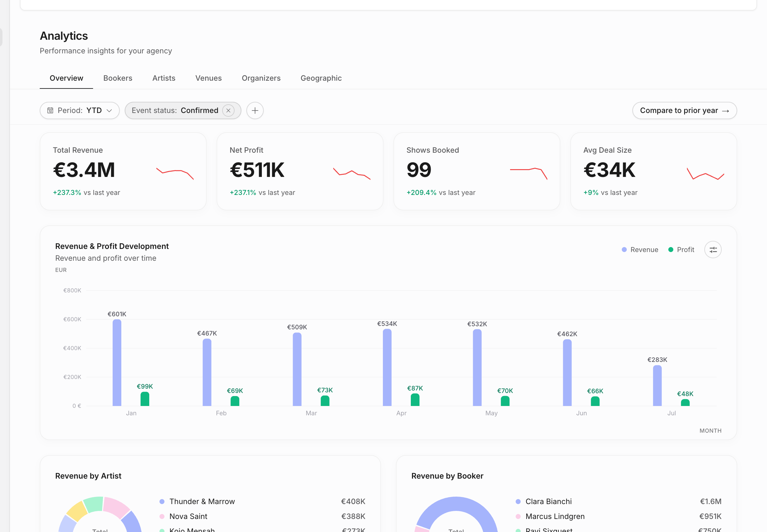Toggle the Profit legend series
The image size is (767, 532).
(681, 250)
